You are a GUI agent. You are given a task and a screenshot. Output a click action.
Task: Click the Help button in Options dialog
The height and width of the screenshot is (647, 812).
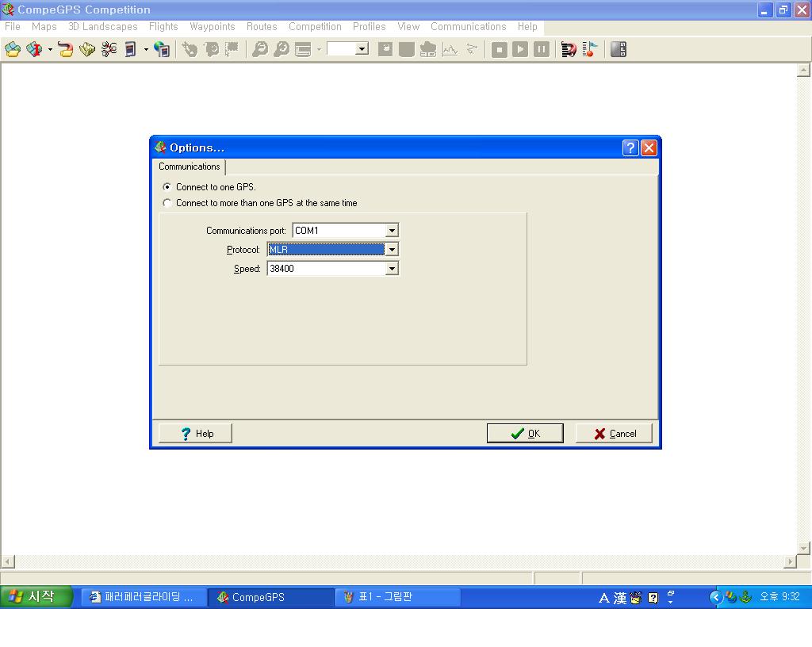(195, 433)
